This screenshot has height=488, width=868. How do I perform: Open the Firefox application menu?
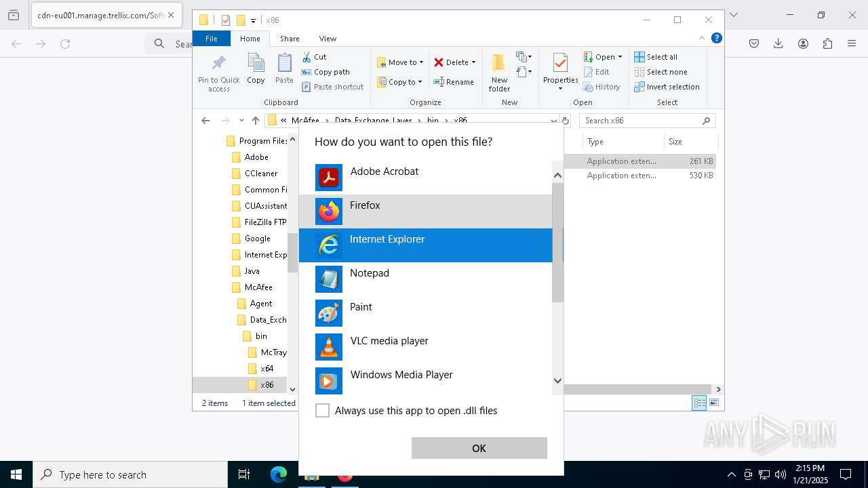pos(852,43)
